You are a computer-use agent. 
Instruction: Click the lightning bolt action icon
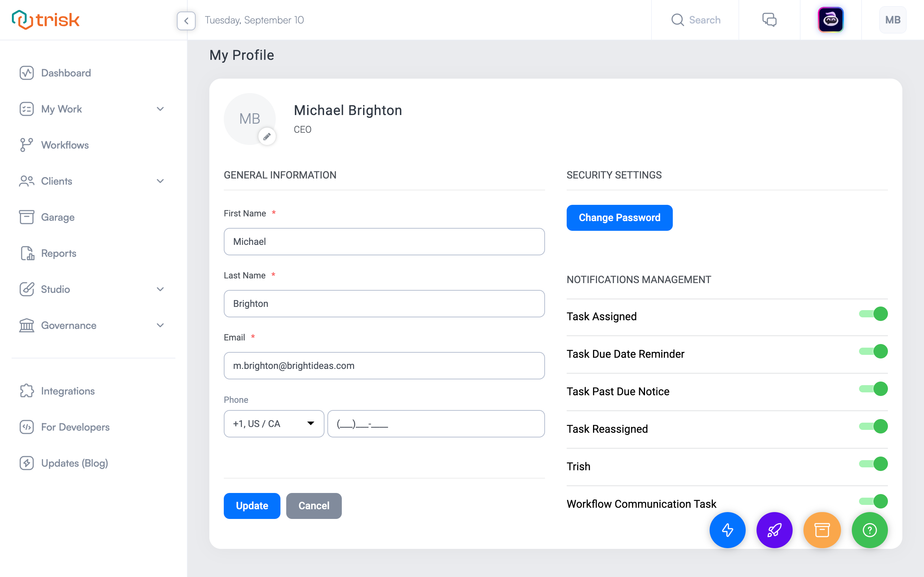click(727, 529)
